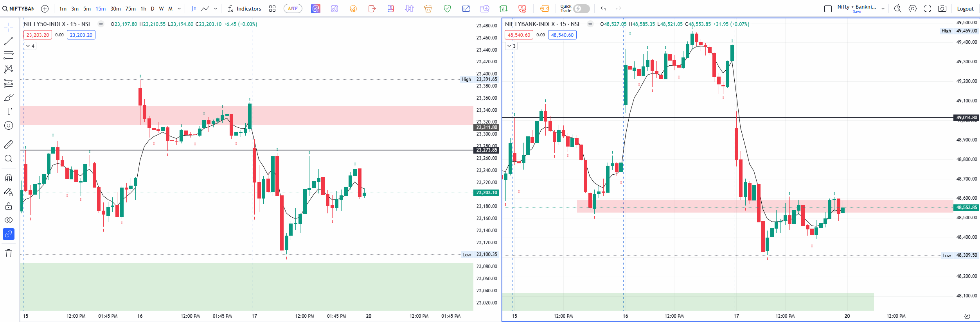Click the red exit arrow icon
The width and height of the screenshot is (980, 322).
tap(372, 9)
